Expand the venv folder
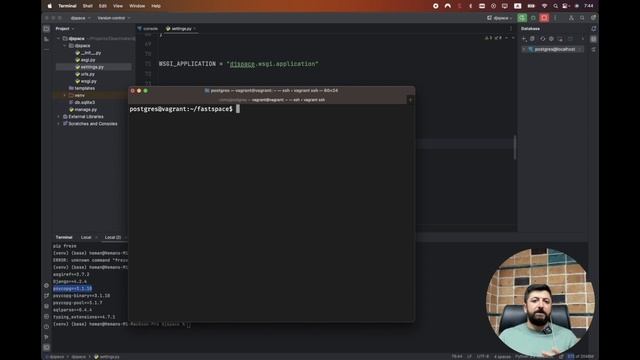The image size is (640, 360). coord(65,95)
